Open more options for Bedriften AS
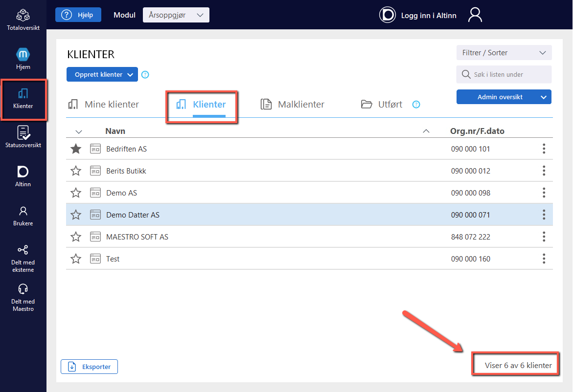 pyautogui.click(x=544, y=149)
